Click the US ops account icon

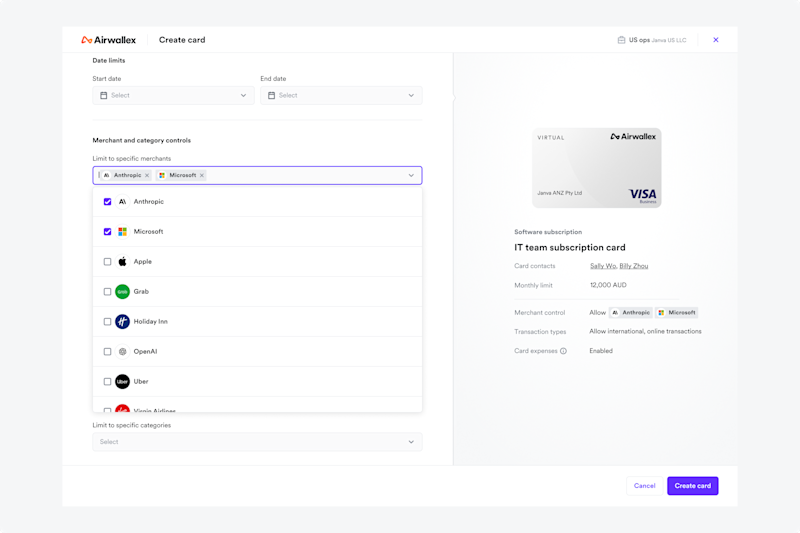click(x=621, y=40)
